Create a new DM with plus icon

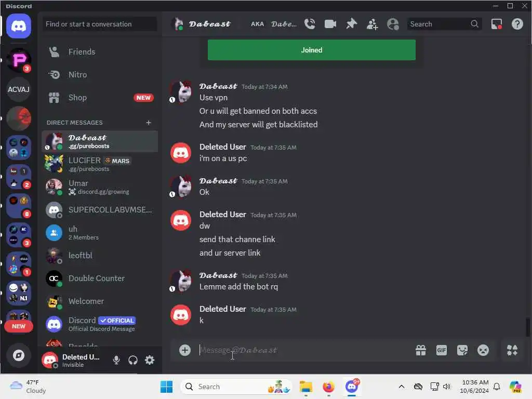pos(148,123)
